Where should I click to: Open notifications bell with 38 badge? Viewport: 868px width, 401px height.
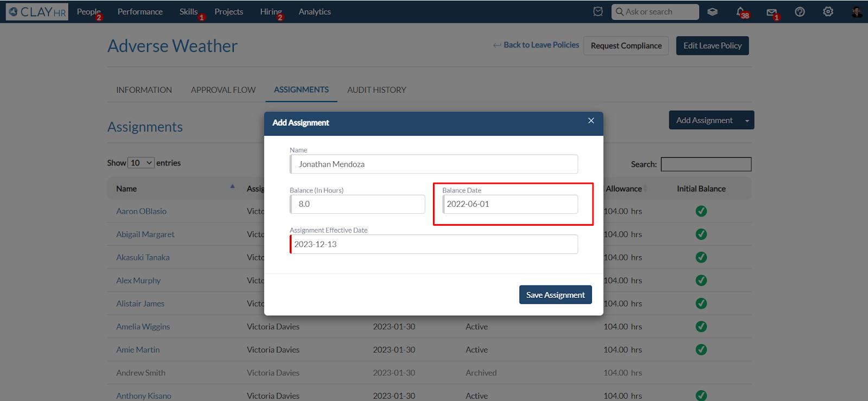coord(742,12)
